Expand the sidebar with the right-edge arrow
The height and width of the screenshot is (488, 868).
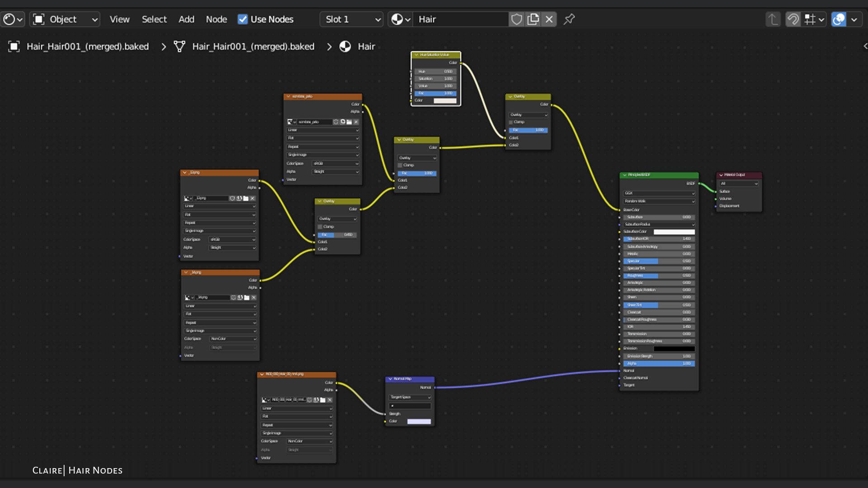point(865,46)
